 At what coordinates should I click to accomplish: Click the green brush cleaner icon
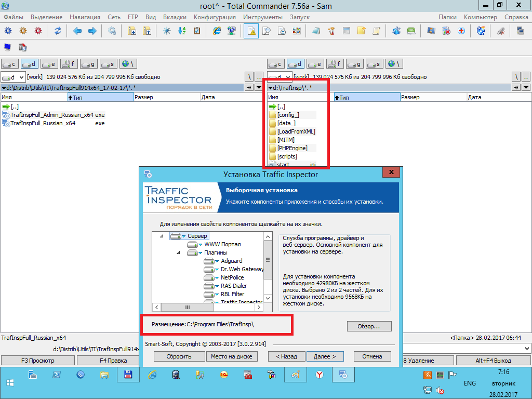(411, 31)
